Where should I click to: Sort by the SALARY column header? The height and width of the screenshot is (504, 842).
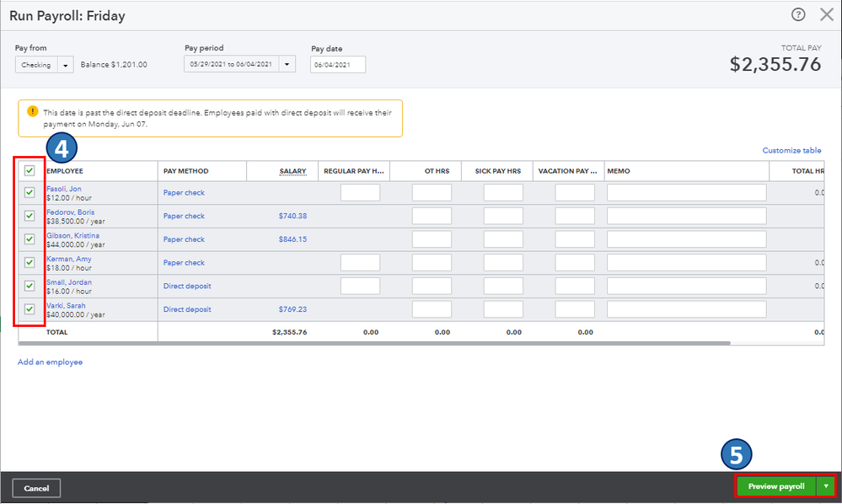(292, 171)
